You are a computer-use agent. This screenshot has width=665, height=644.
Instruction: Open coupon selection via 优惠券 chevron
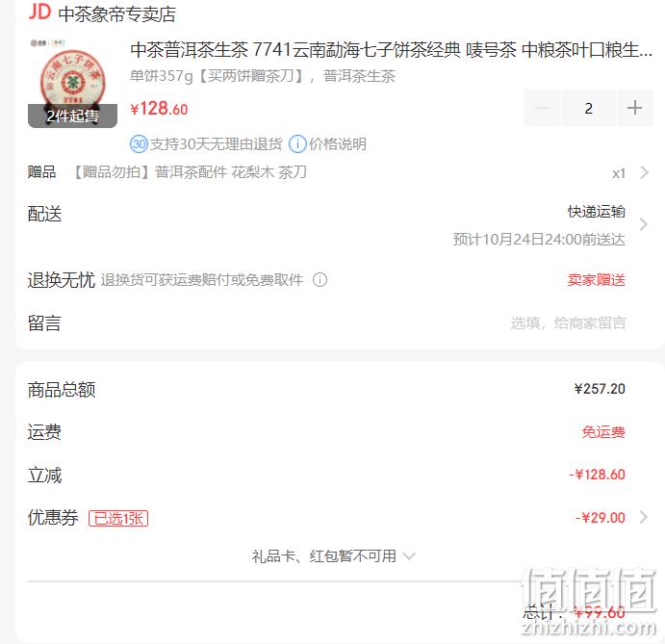[644, 518]
